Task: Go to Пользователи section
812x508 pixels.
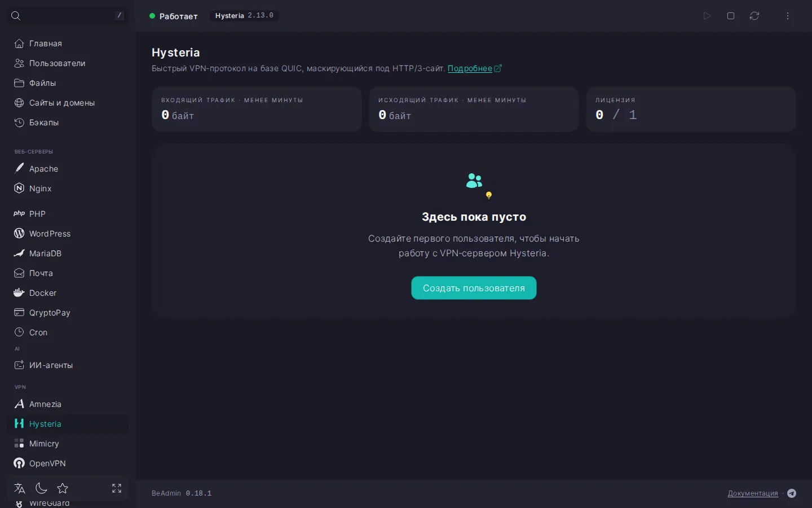Action: [68, 63]
